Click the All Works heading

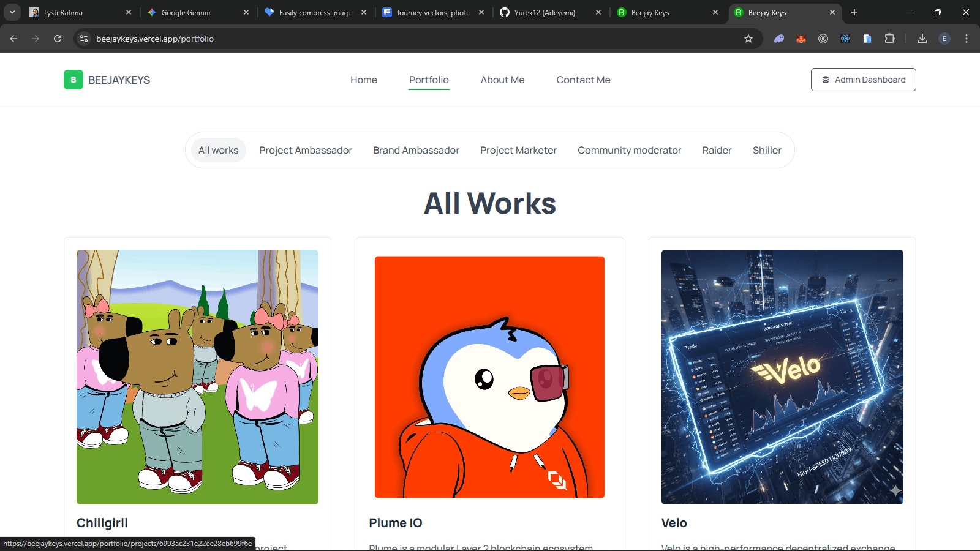click(490, 203)
